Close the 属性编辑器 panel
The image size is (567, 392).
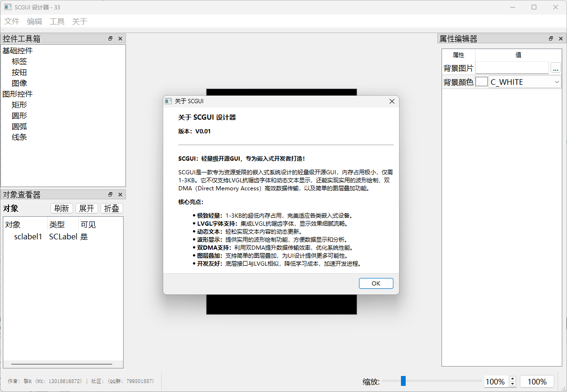coord(561,39)
